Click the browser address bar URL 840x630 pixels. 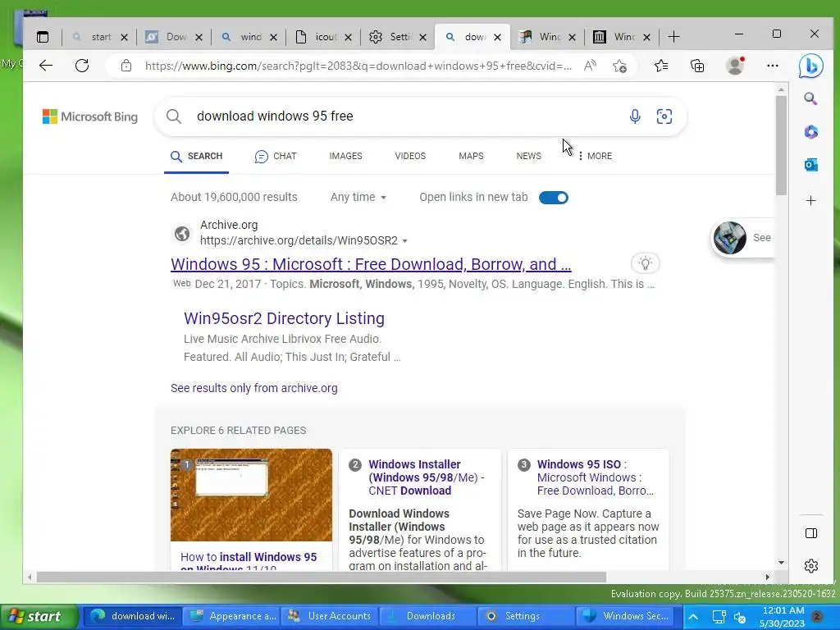tap(358, 66)
